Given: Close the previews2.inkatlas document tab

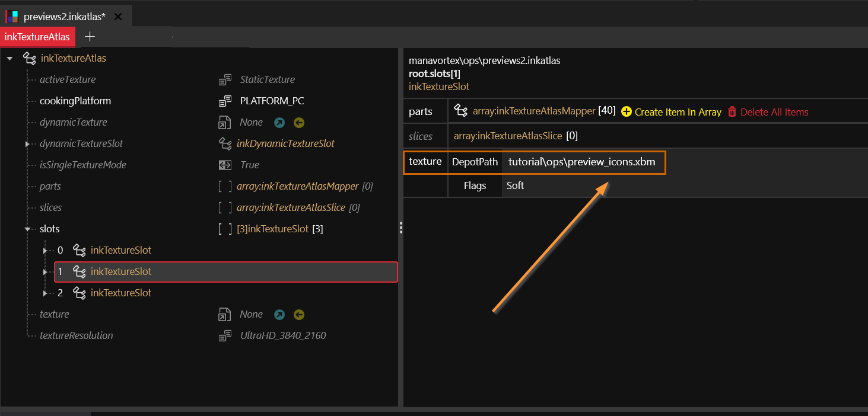Looking at the screenshot, I should [x=118, y=17].
